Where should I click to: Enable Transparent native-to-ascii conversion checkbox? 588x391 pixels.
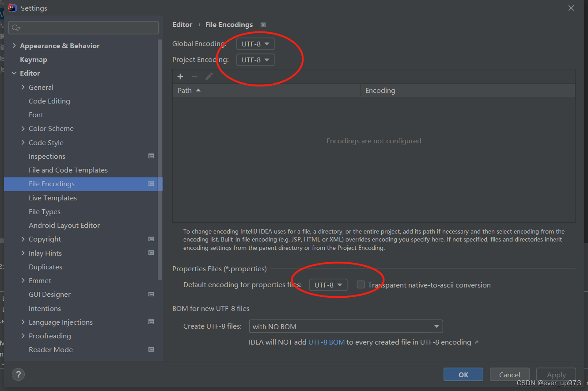pos(360,284)
